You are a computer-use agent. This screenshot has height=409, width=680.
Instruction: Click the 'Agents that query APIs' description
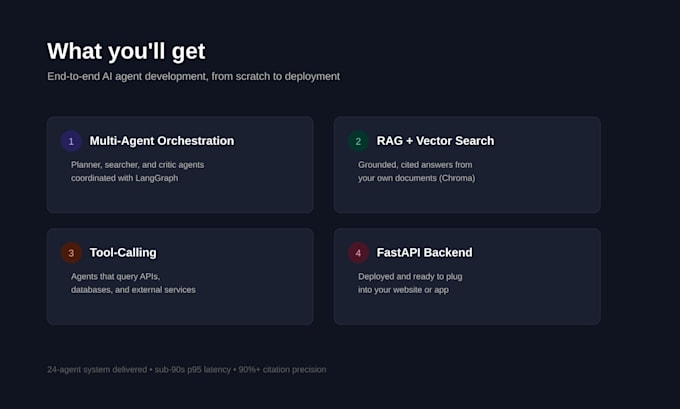coord(133,283)
